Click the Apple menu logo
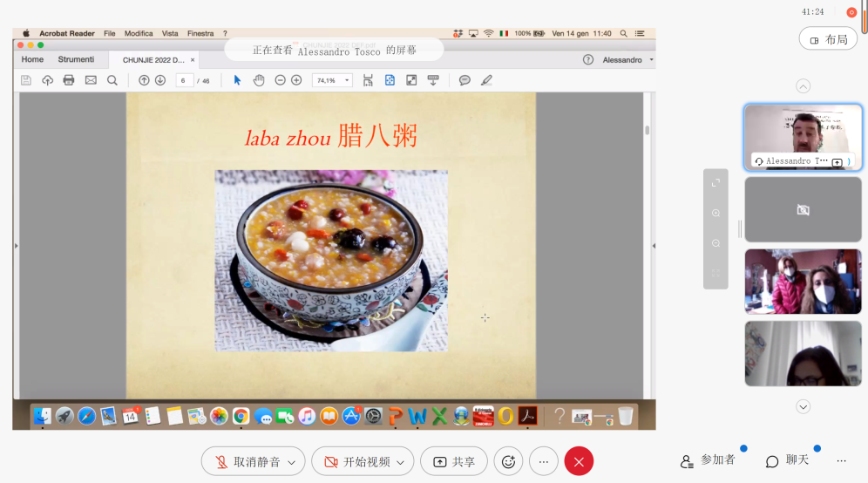The image size is (868, 483). click(x=25, y=33)
